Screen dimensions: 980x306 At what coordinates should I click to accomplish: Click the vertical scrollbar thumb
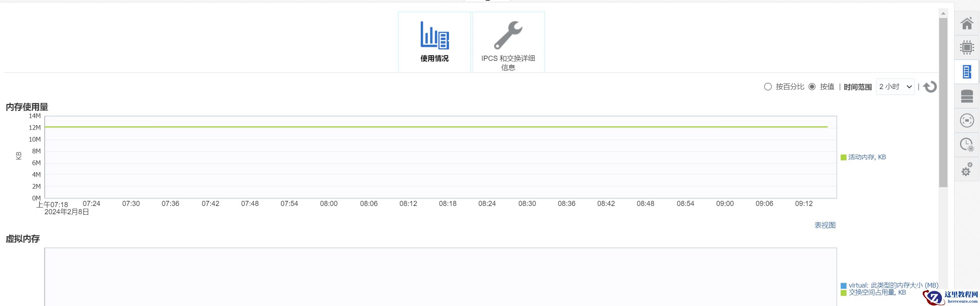click(943, 102)
